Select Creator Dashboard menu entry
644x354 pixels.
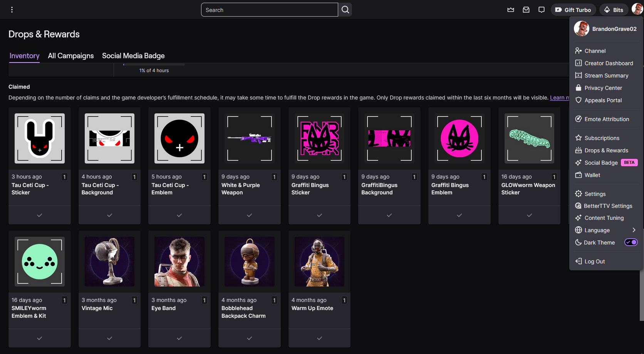point(609,63)
